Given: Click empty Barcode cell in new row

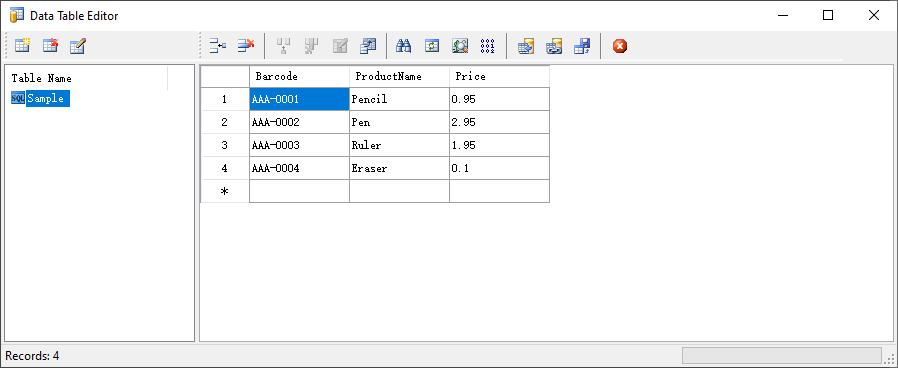Looking at the screenshot, I should click(x=300, y=191).
